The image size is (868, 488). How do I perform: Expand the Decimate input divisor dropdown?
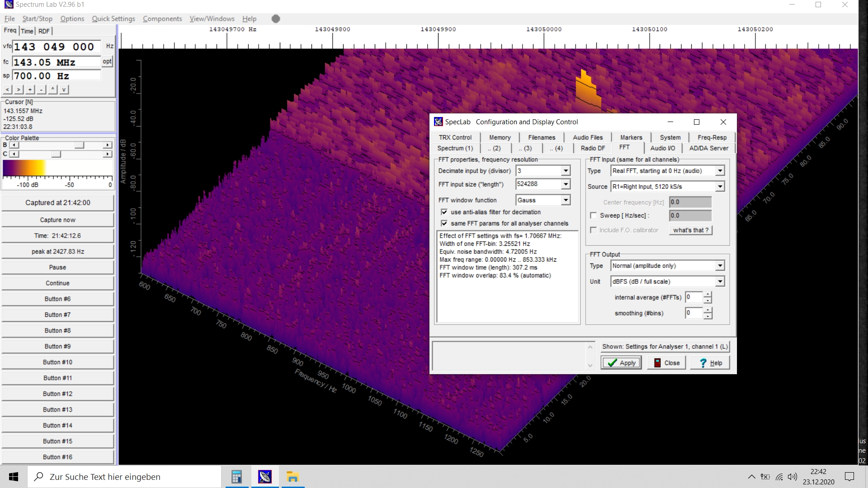coord(566,171)
